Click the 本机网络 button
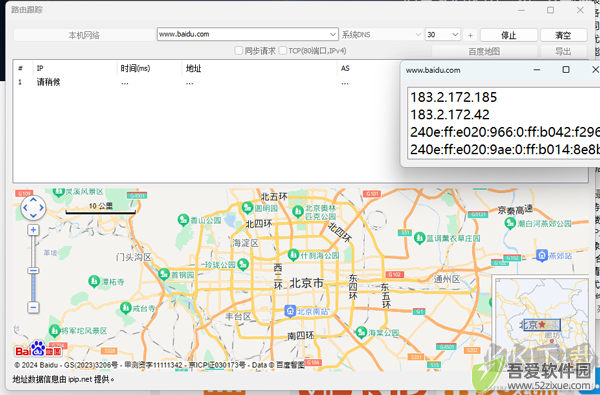This screenshot has width=600, height=395. (x=84, y=35)
